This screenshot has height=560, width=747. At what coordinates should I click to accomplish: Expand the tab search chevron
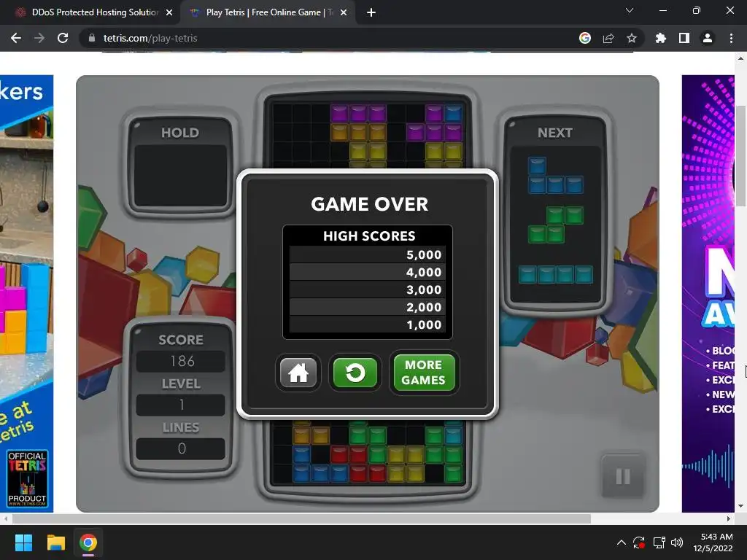tap(630, 10)
